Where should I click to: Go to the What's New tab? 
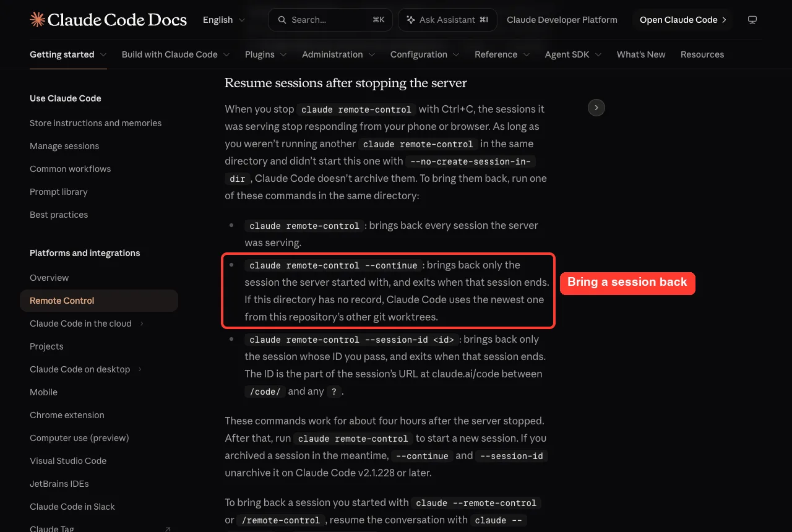tap(641, 54)
